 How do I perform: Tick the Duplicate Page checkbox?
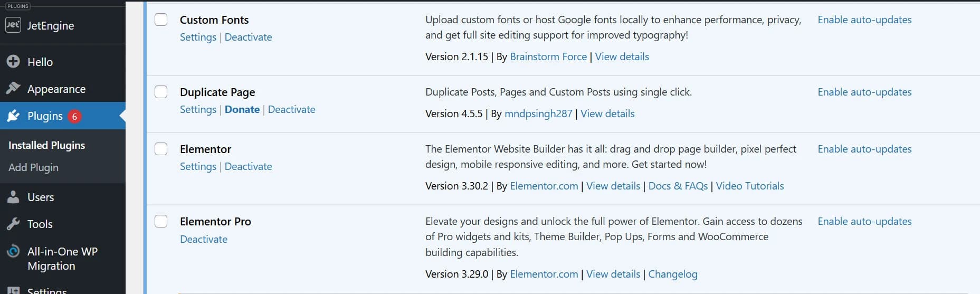pyautogui.click(x=161, y=92)
